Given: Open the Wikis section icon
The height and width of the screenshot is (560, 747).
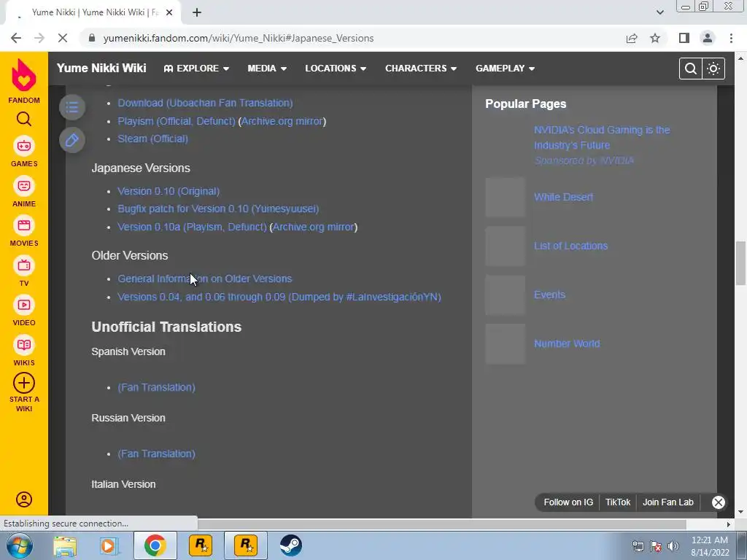Looking at the screenshot, I should pyautogui.click(x=24, y=345).
